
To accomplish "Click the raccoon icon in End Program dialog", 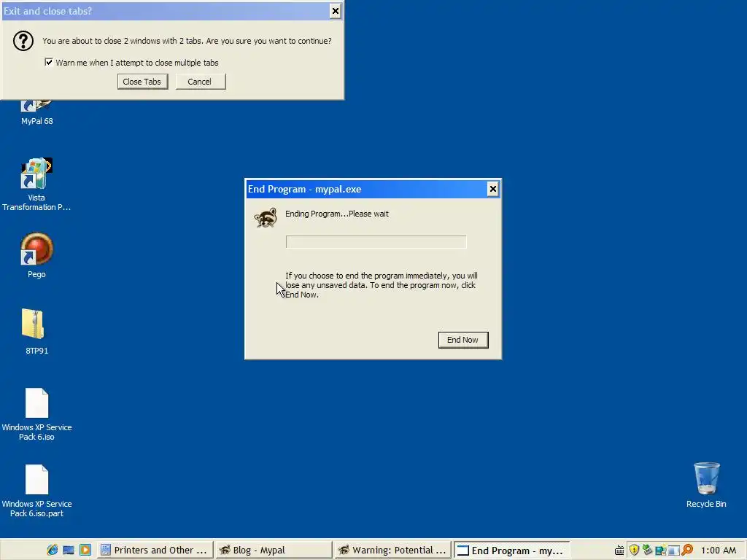I will coord(266,217).
